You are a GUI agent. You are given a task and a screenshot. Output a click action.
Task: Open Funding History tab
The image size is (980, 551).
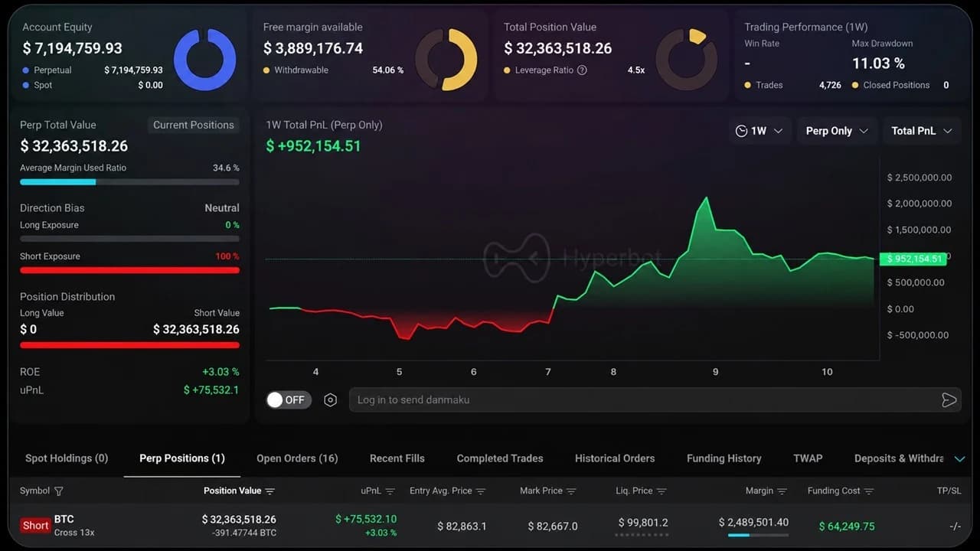pos(724,458)
